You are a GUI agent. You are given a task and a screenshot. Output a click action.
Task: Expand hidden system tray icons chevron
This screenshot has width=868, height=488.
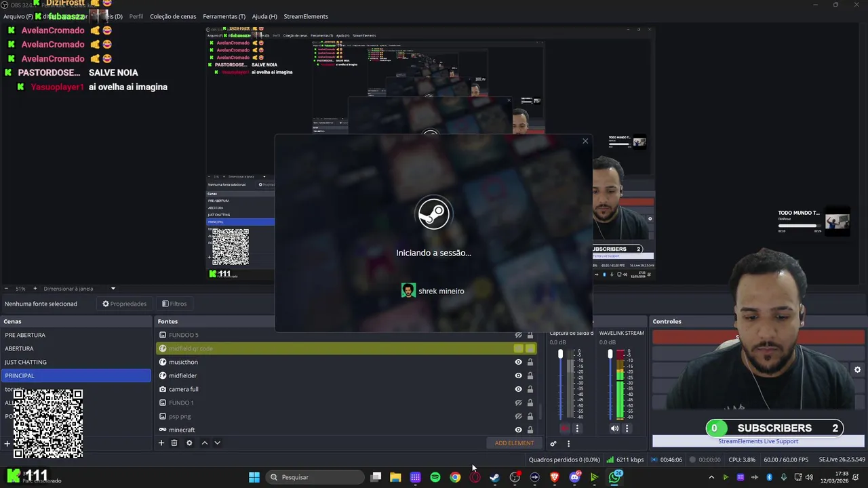[711, 477]
